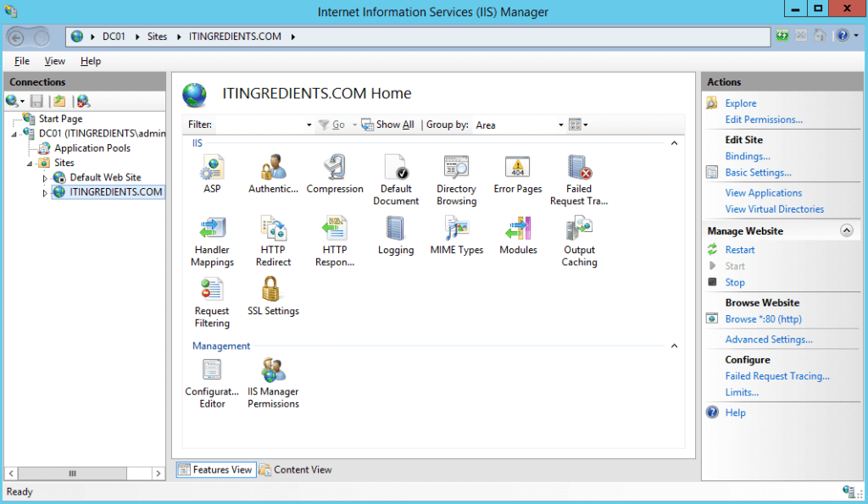Open the SSL Settings feature
Screen dimensions: 868x504
click(273, 296)
